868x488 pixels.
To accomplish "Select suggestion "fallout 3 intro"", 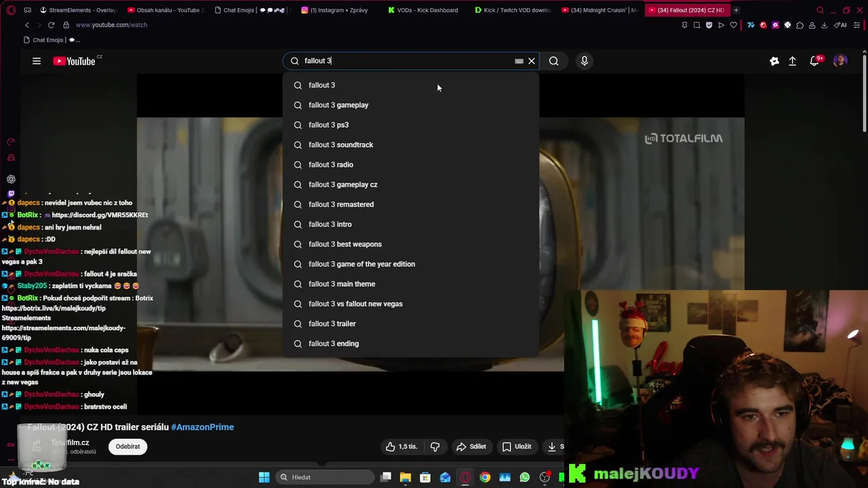I will click(411, 224).
